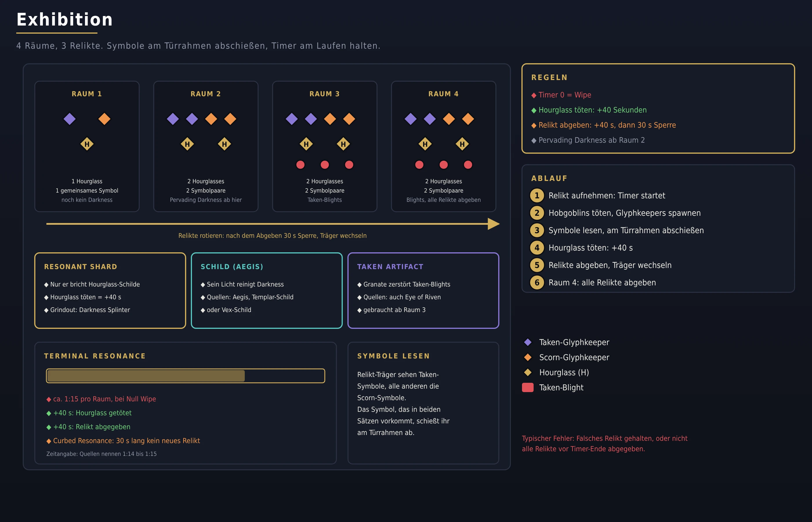Select the Hourglass H icon in Raum 1

[87, 144]
